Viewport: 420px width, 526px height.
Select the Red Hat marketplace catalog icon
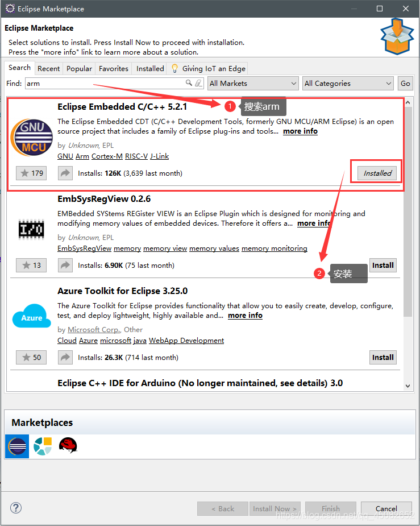(68, 445)
